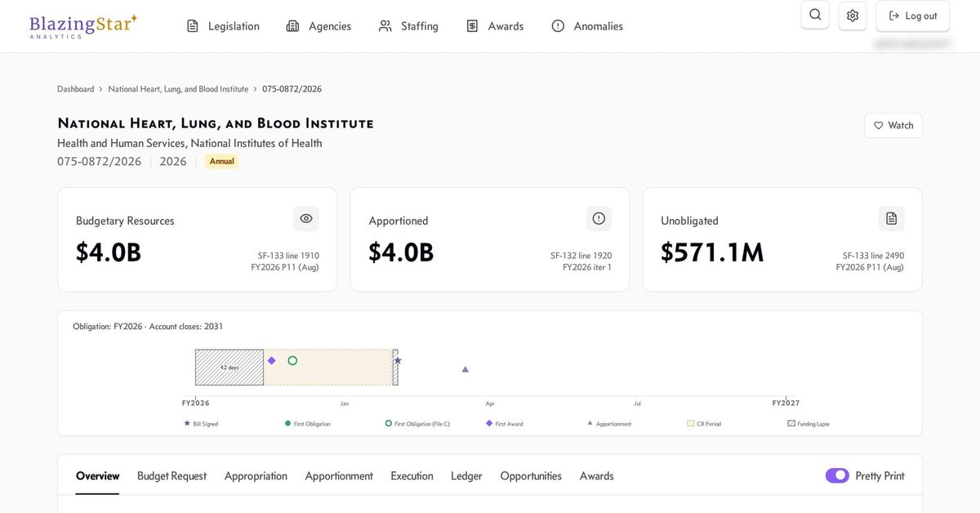Click the eye icon on Budgetary Resources card
Screen dimensions: 980x513
tap(306, 218)
